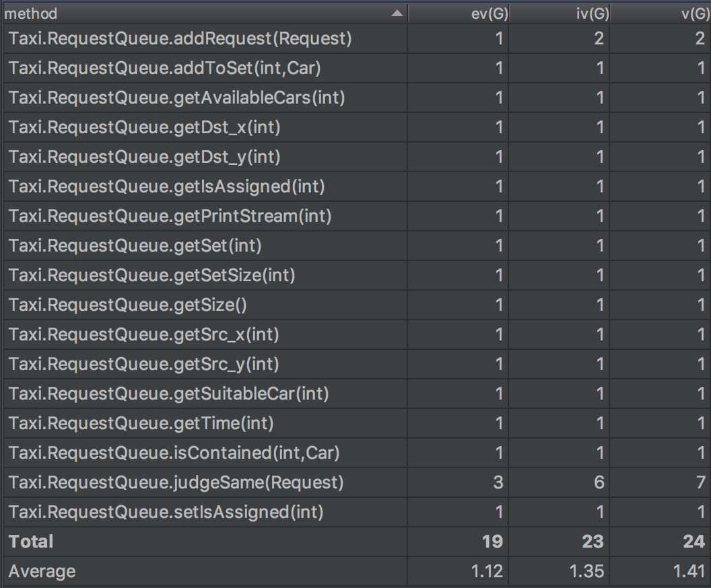Click ev(G) cell of getSize() row
711x588 pixels.
pyautogui.click(x=459, y=305)
